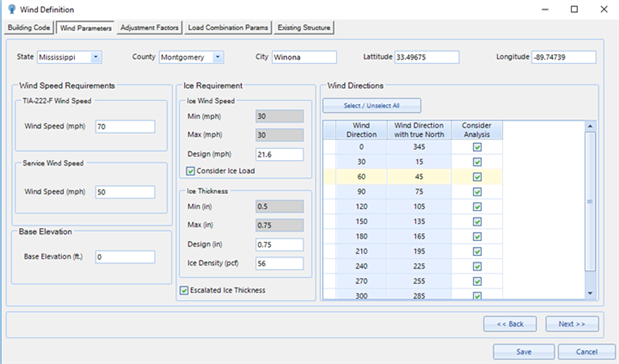Uncheck Consider Analysis for wind direction 60

(477, 177)
